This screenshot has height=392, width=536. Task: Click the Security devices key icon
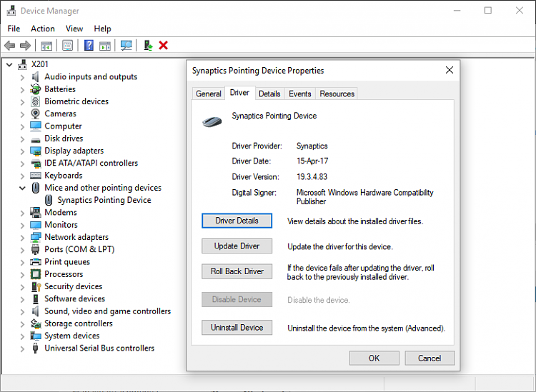[x=36, y=286]
